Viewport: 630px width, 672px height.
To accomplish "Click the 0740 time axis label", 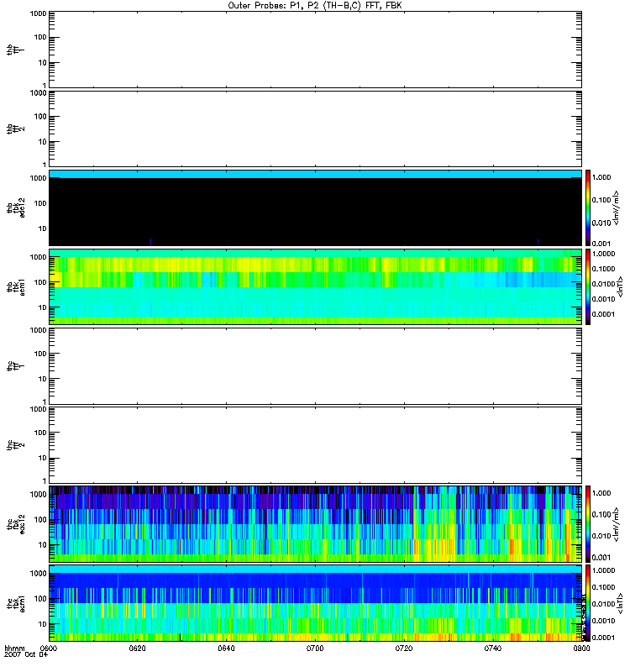I will pos(493,648).
